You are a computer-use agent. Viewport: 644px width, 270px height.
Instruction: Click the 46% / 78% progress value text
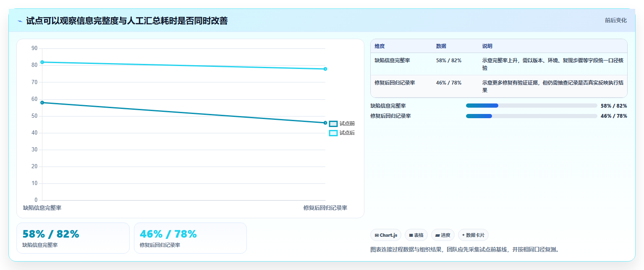pos(614,116)
